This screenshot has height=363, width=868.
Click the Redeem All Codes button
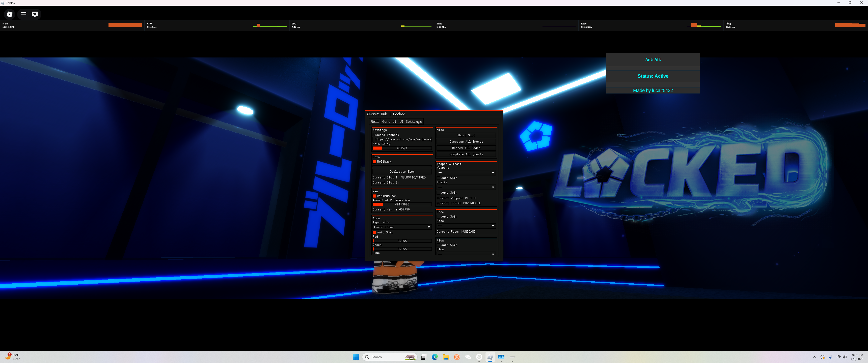[466, 148]
